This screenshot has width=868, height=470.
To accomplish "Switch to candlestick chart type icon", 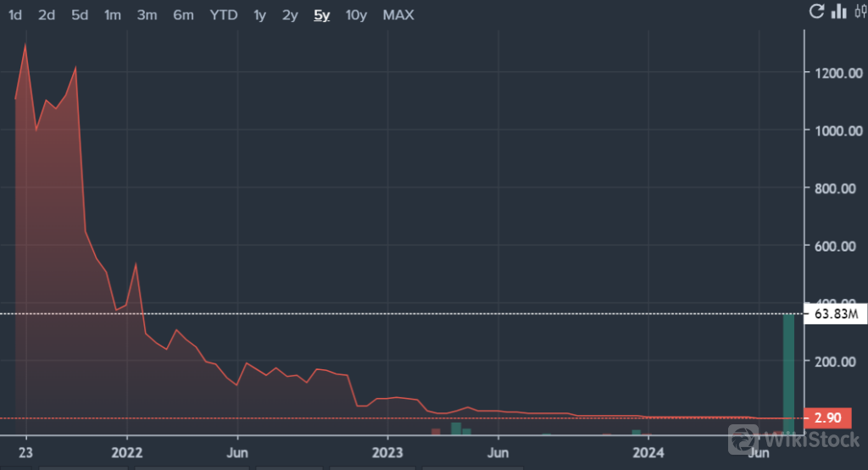I will [x=860, y=11].
